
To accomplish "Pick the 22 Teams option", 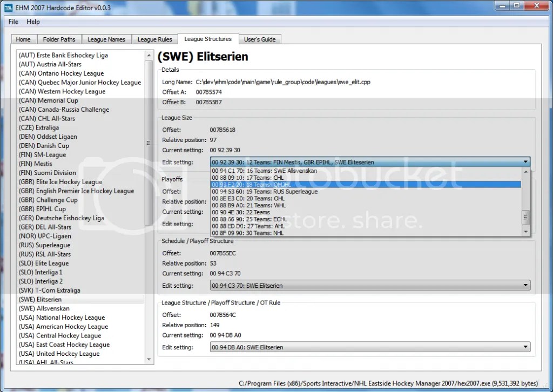I will (366, 212).
